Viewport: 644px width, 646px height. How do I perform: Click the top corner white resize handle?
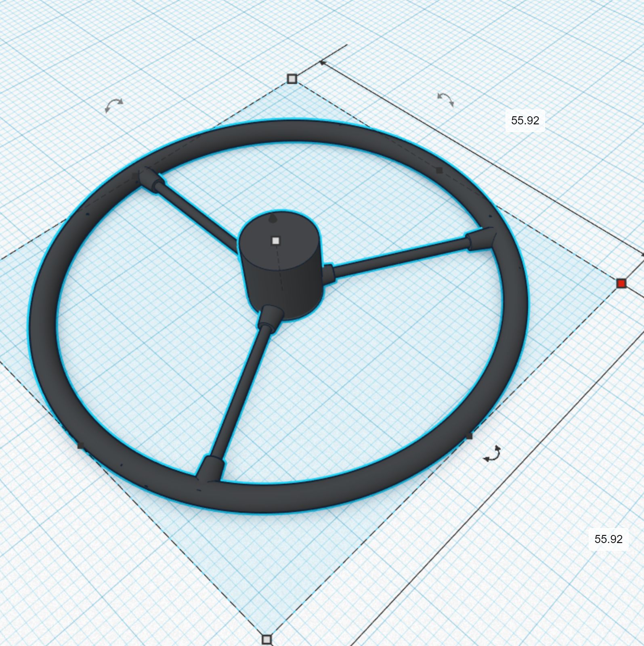click(x=292, y=79)
